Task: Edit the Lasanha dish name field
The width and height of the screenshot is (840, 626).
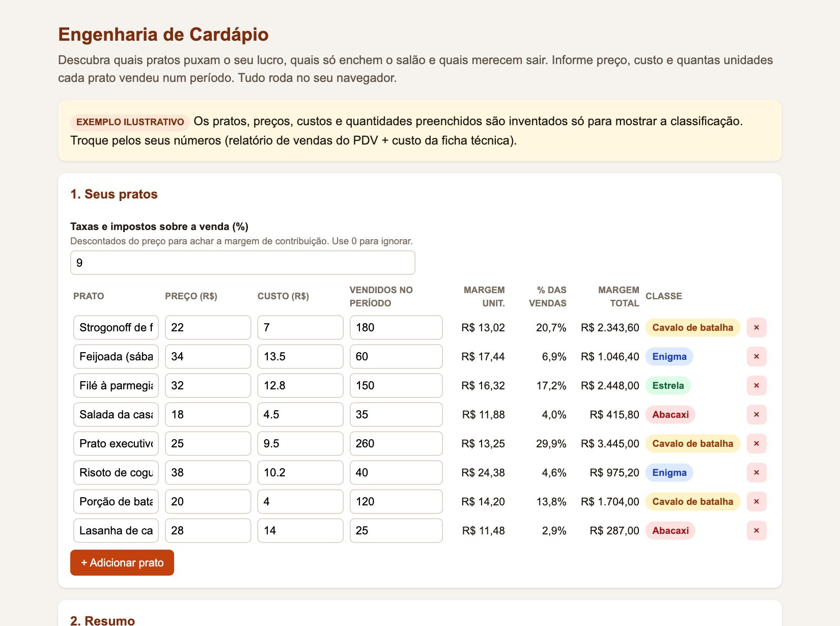Action: point(116,530)
